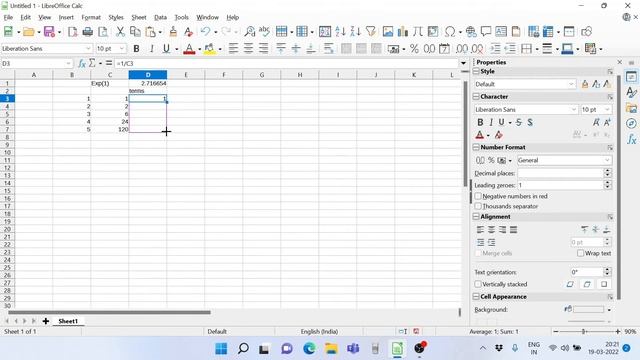The height and width of the screenshot is (360, 640).
Task: Toggle Italic in the toolbar
Action: 151,49
